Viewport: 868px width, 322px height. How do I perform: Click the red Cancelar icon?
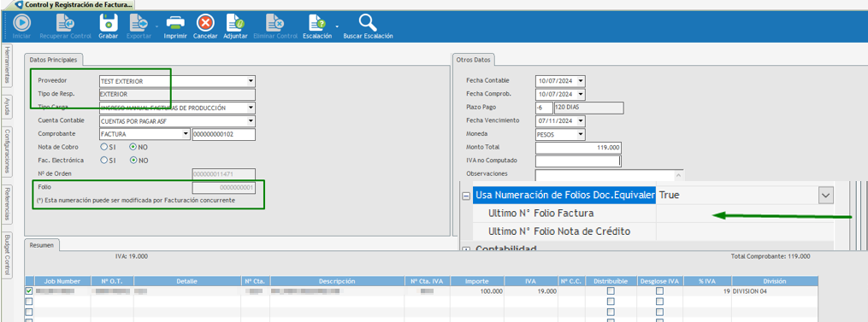(x=205, y=23)
